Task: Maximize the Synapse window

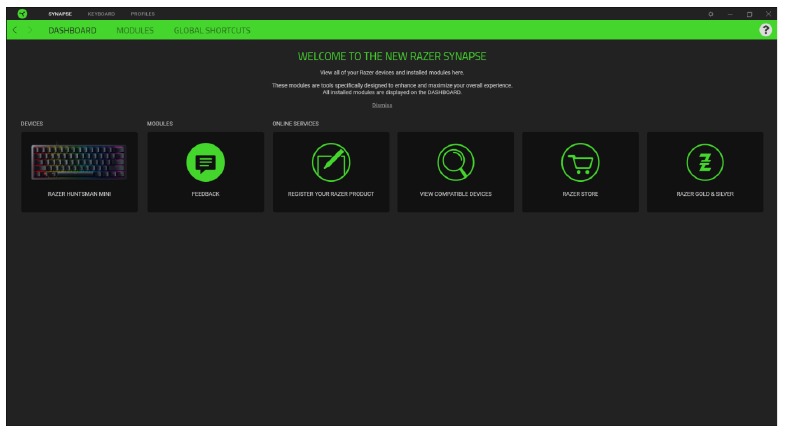Action: (x=749, y=14)
